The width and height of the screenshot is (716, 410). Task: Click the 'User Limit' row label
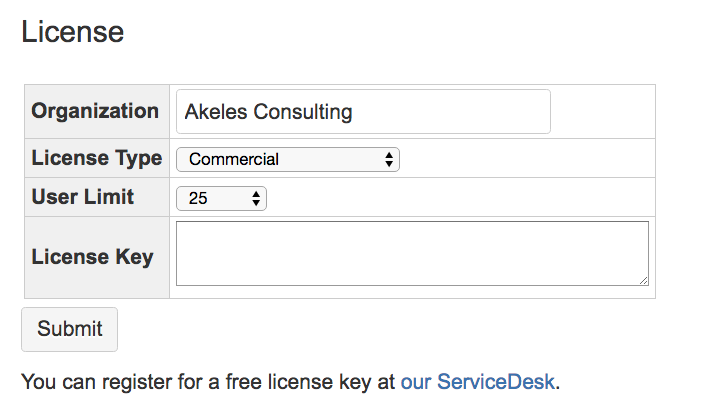[82, 197]
